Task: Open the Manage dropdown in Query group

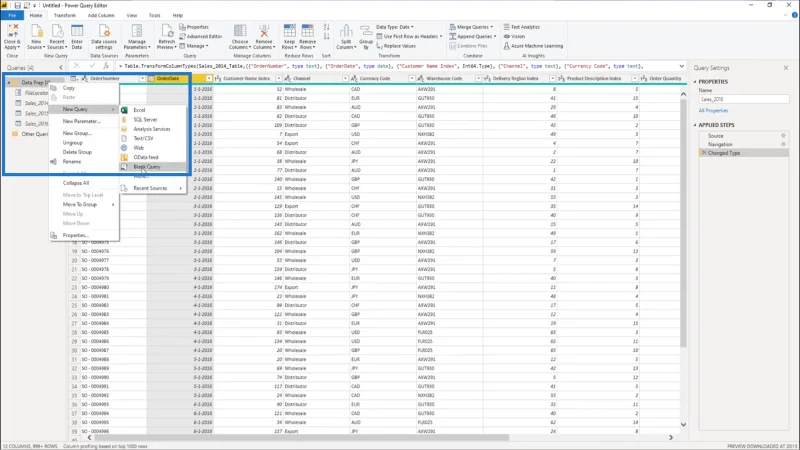Action: (x=194, y=46)
